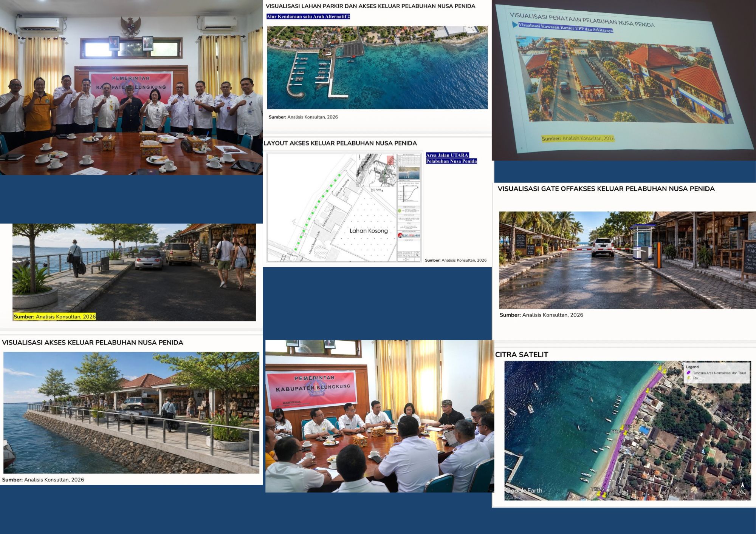This screenshot has height=534, width=756.
Task: Click the source caption under the seawall rendering
Action: tap(43, 480)
